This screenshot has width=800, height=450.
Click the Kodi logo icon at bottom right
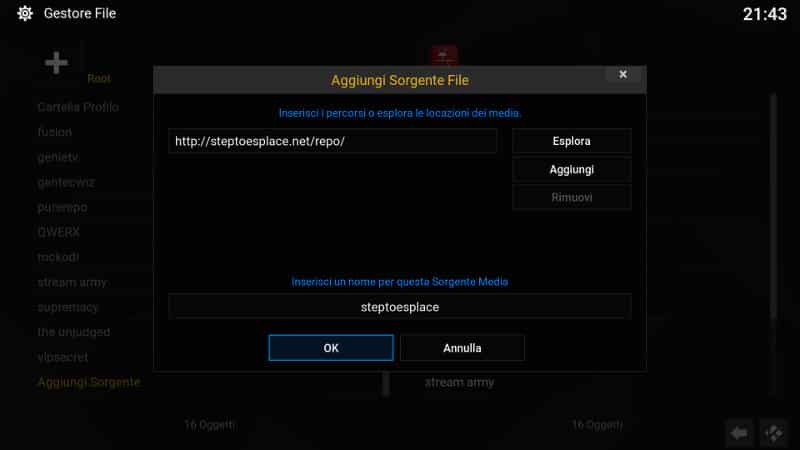pos(773,433)
